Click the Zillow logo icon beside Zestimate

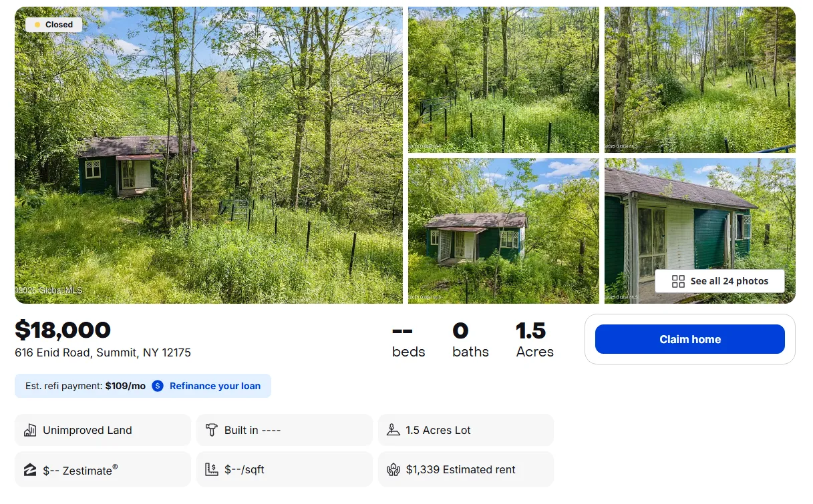29,470
